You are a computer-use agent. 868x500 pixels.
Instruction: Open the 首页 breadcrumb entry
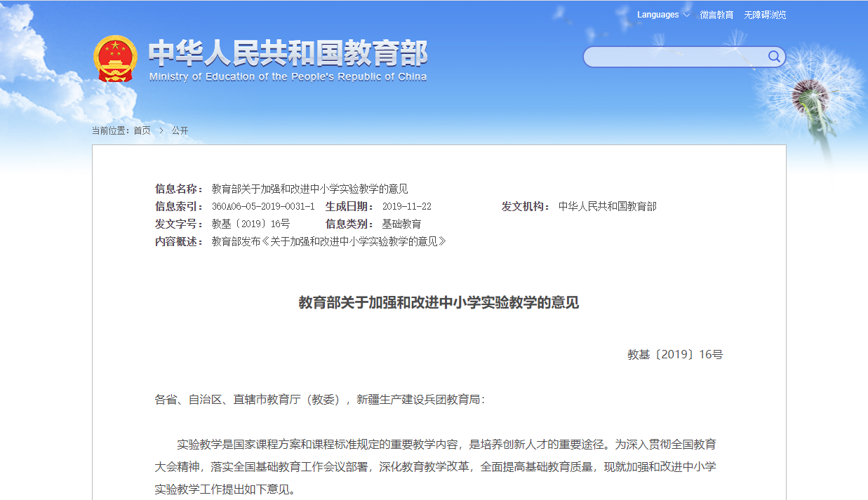pos(142,130)
